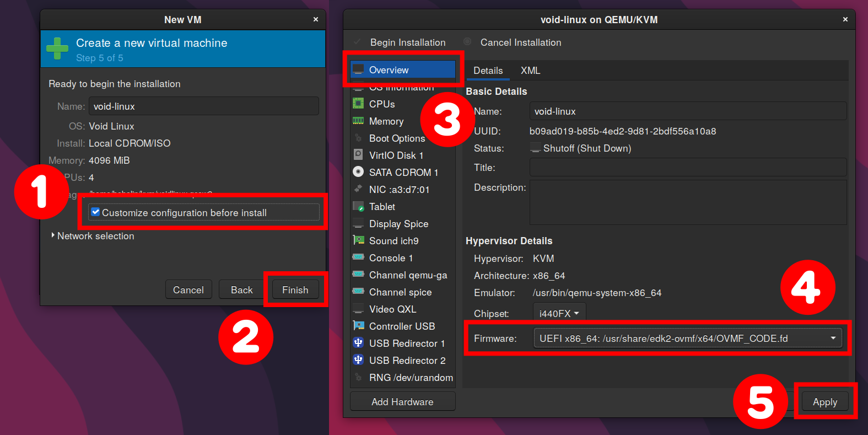The height and width of the screenshot is (435, 868).
Task: Select the SATA CDROM 1 disc icon
Action: tap(358, 172)
